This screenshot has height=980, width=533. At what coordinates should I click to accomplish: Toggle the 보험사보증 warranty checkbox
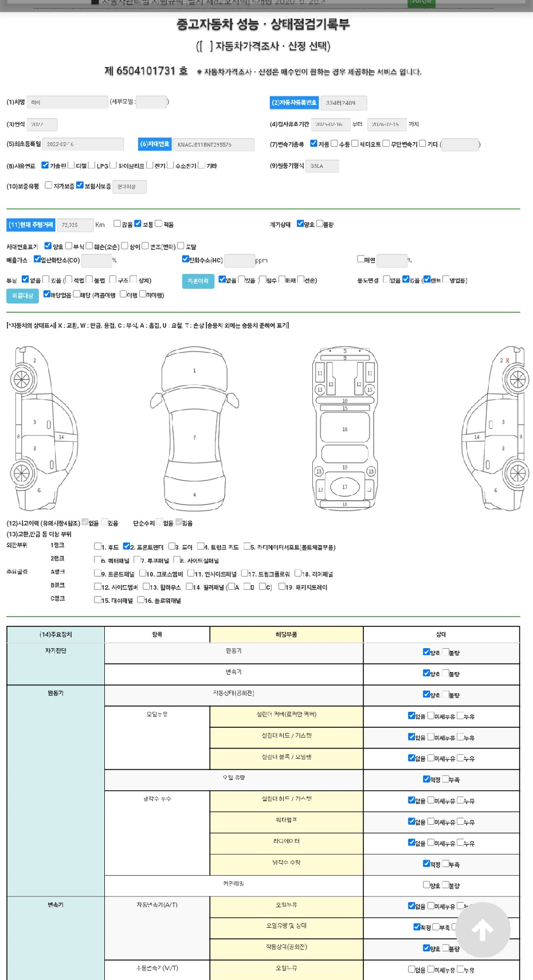(x=80, y=185)
